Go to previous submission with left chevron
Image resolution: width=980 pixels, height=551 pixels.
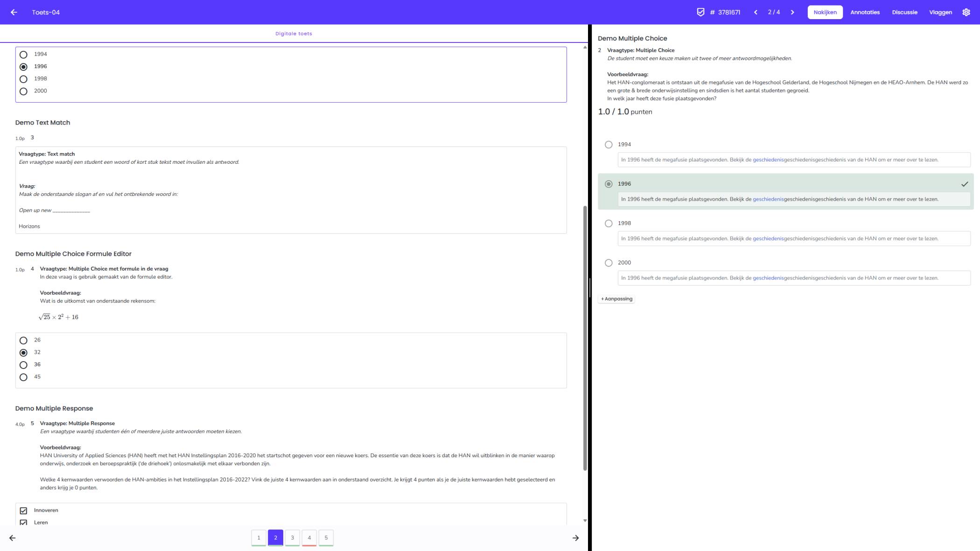(756, 12)
